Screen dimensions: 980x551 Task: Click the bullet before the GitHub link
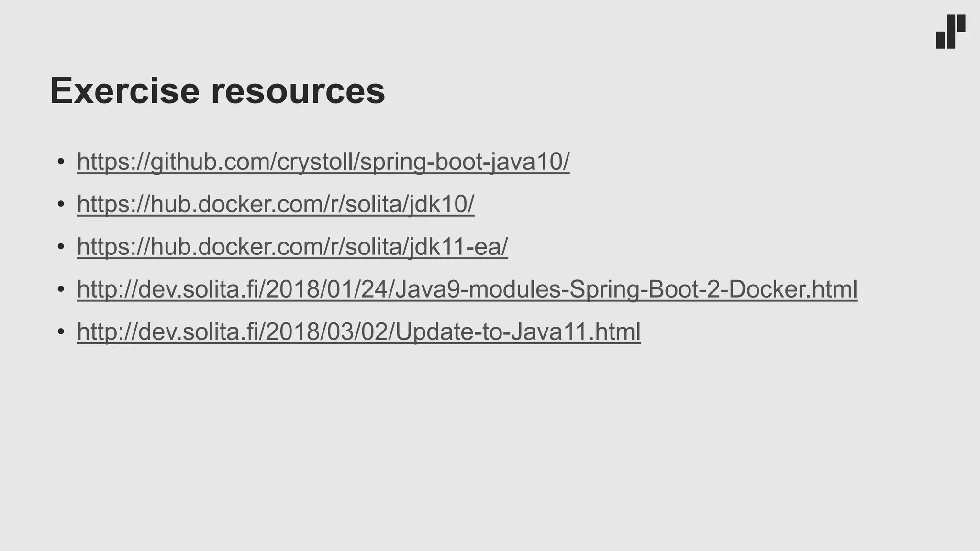pyautogui.click(x=61, y=162)
